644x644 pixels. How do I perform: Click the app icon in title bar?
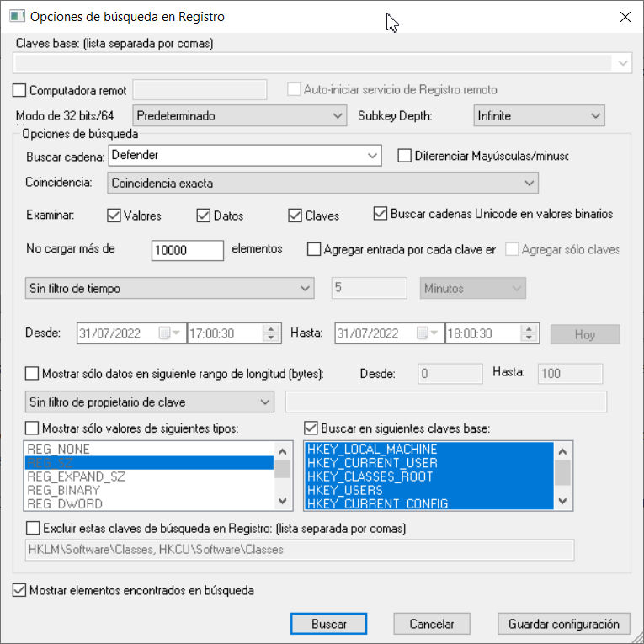point(16,17)
